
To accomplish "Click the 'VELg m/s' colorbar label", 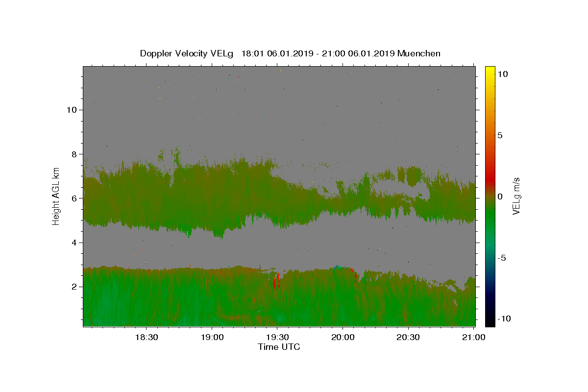I will 516,196.
